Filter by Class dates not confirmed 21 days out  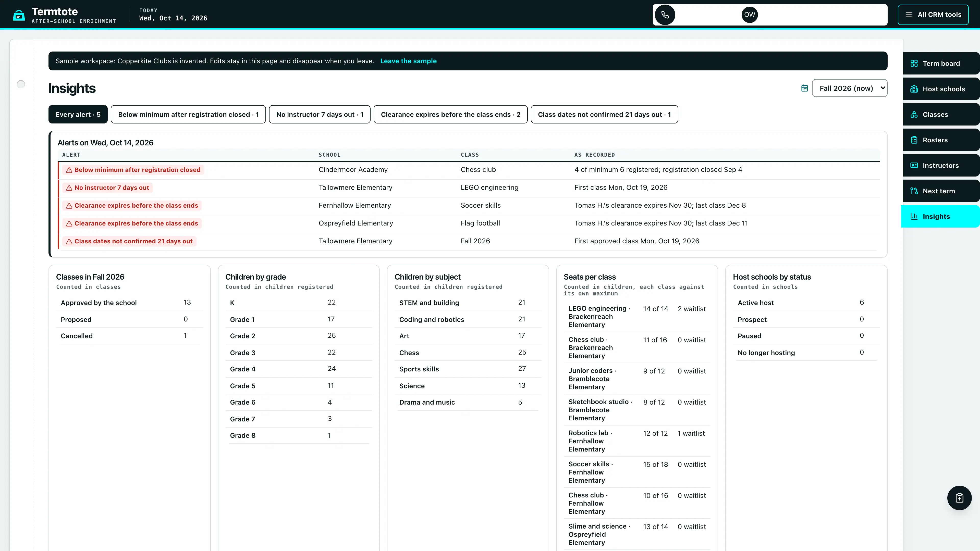click(x=604, y=115)
